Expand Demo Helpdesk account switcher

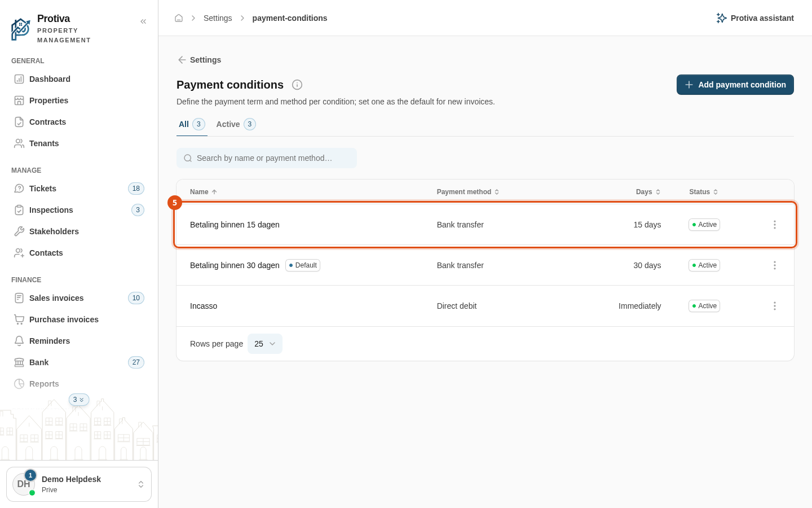point(79,484)
